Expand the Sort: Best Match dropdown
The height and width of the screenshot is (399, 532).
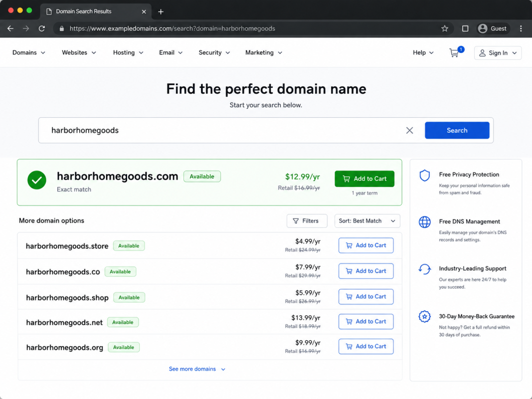pos(367,221)
